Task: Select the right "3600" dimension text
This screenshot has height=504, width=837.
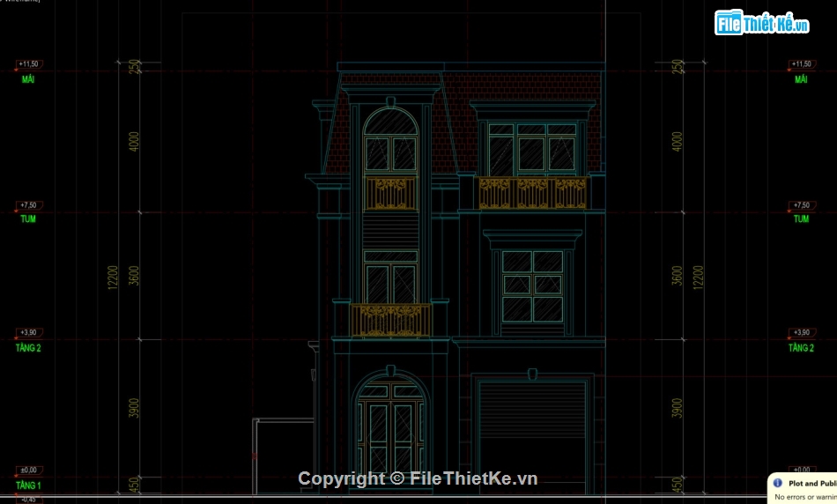Action: pos(677,276)
